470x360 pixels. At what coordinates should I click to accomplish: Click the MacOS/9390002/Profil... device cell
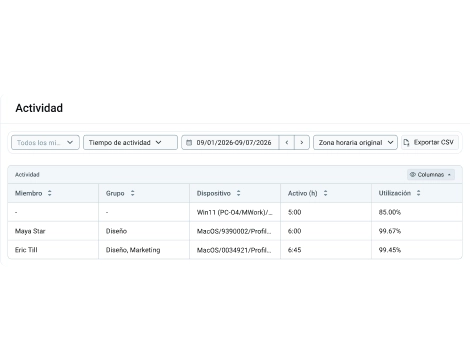point(235,231)
